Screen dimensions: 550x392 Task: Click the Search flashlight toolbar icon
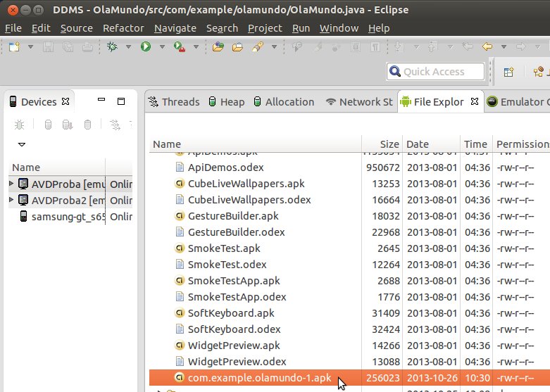(258, 46)
